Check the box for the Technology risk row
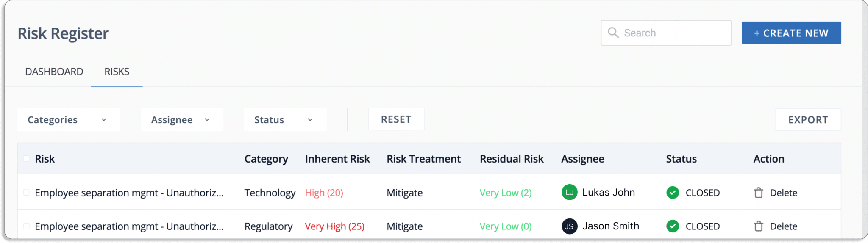The width and height of the screenshot is (868, 243). 26,193
